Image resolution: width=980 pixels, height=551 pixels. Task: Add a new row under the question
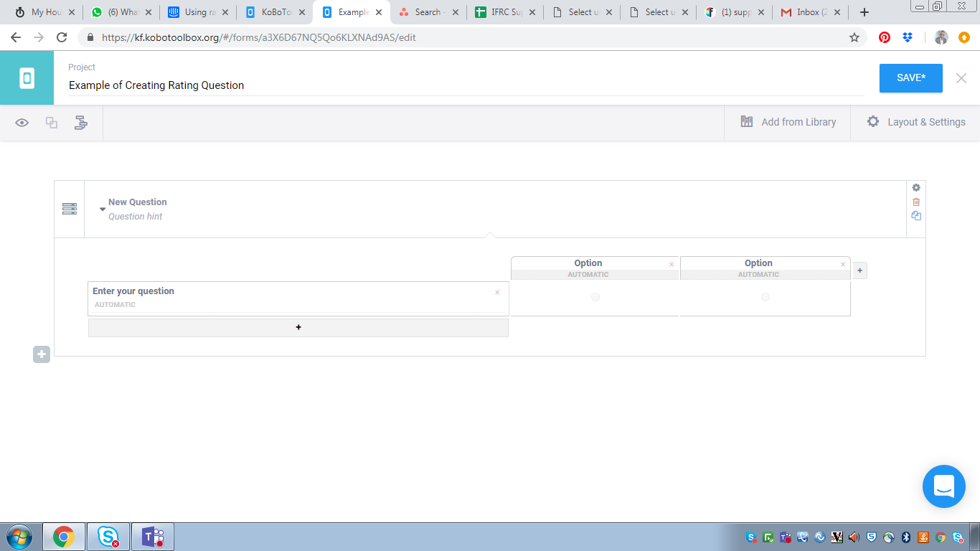(x=298, y=328)
